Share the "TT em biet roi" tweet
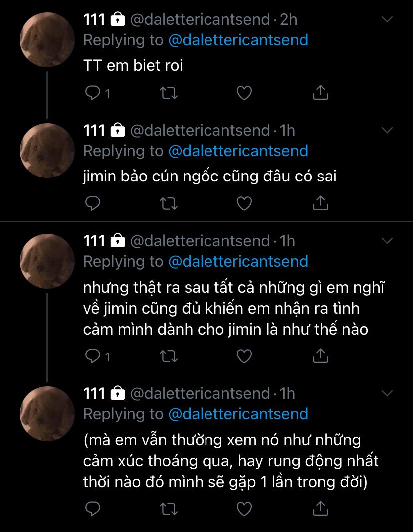 (x=320, y=93)
